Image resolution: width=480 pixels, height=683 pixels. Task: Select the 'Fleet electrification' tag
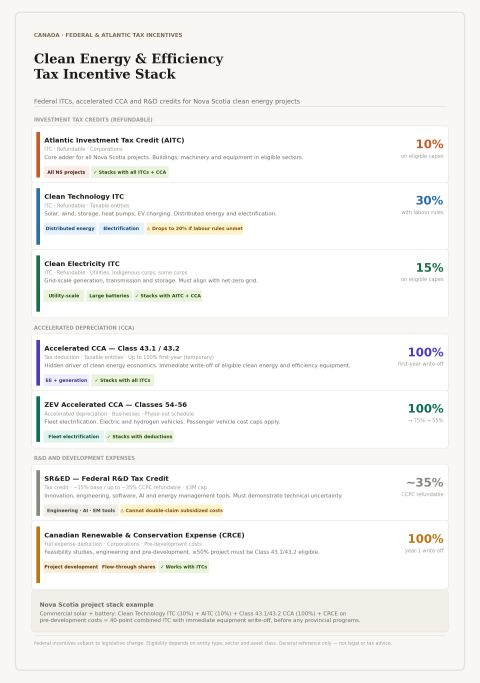74,436
